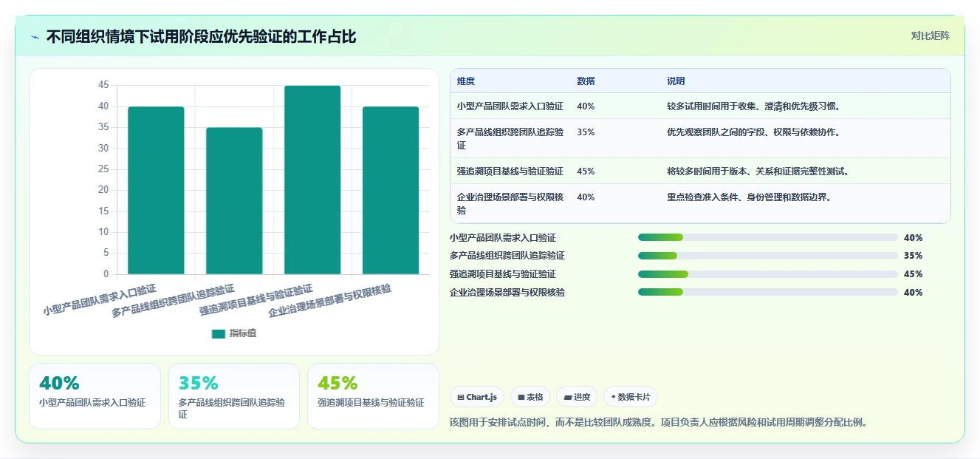Click the 小型产品团队需求入口验证 progress bar

[768, 237]
